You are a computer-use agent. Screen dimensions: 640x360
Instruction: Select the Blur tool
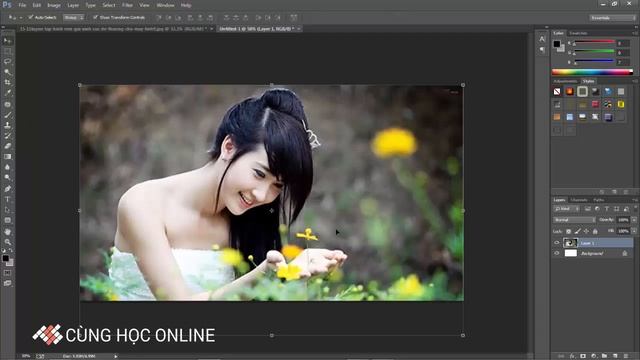(x=7, y=167)
